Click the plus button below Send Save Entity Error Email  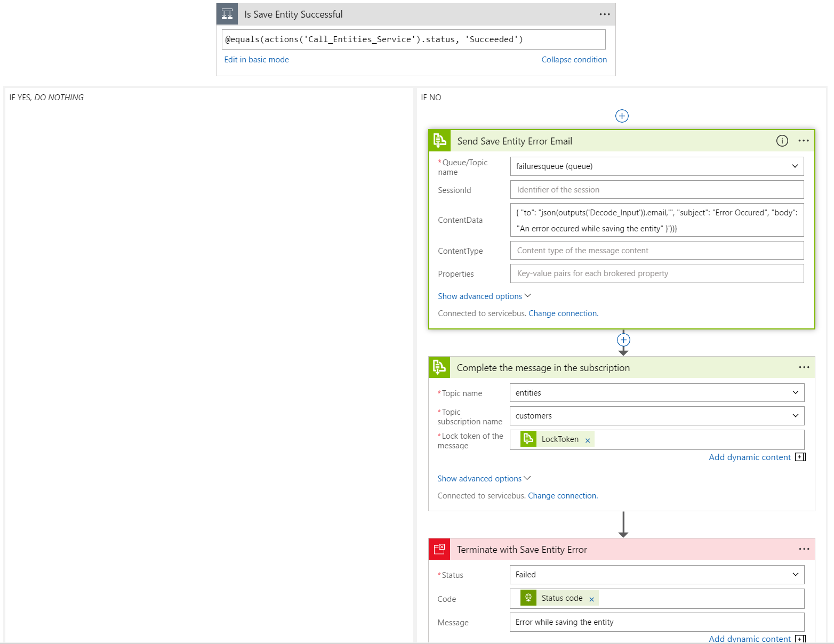(x=623, y=340)
